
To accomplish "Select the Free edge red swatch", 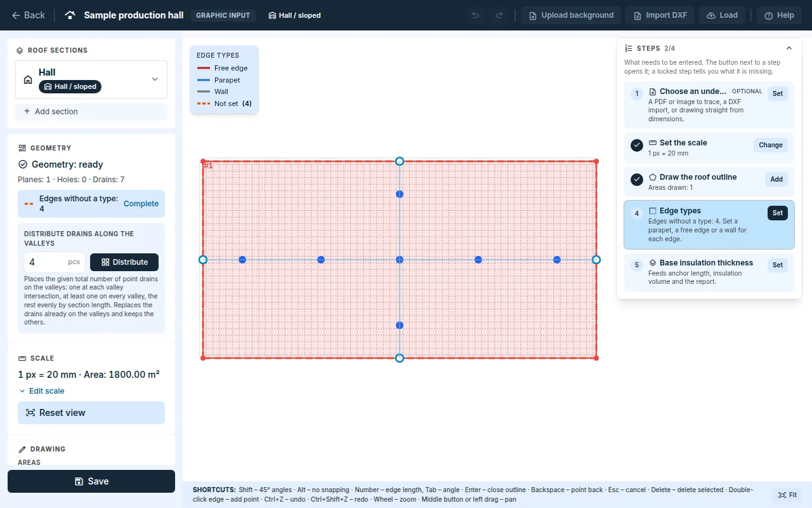I will 204,68.
